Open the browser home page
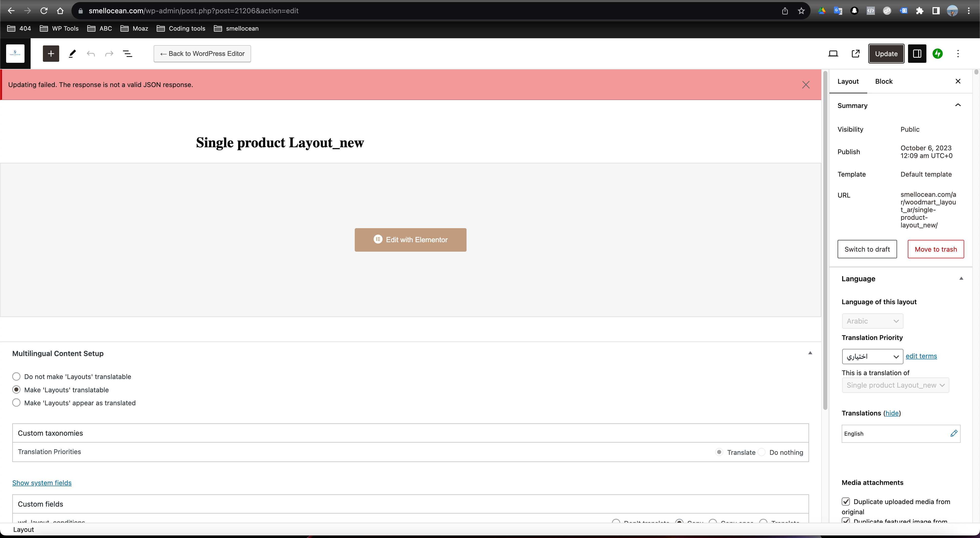The height and width of the screenshot is (538, 980). [60, 11]
